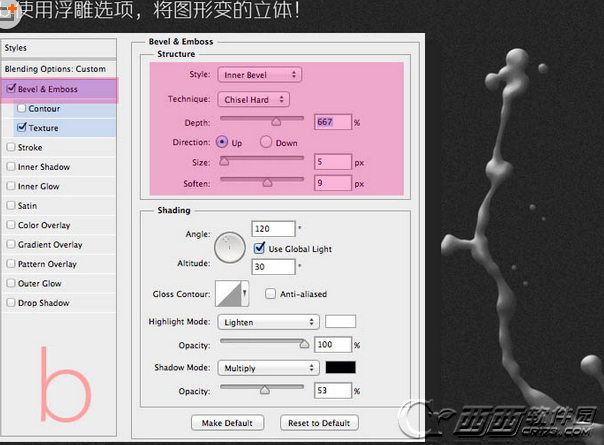604x445 pixels.
Task: Open the Gloss Contour thumbnail picker
Action: click(228, 294)
